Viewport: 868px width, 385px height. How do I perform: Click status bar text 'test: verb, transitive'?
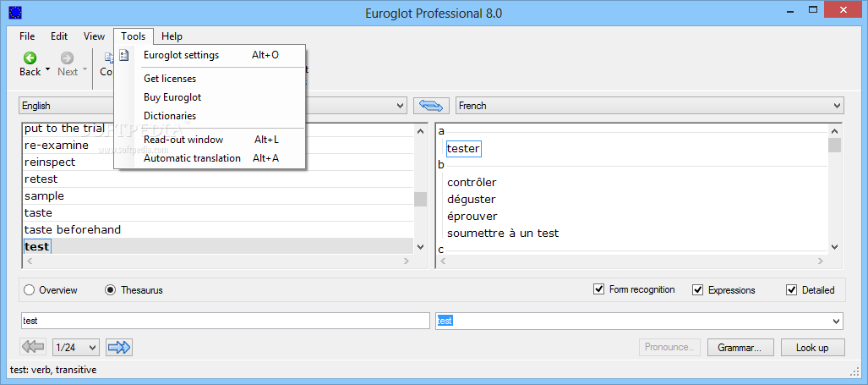point(53,370)
